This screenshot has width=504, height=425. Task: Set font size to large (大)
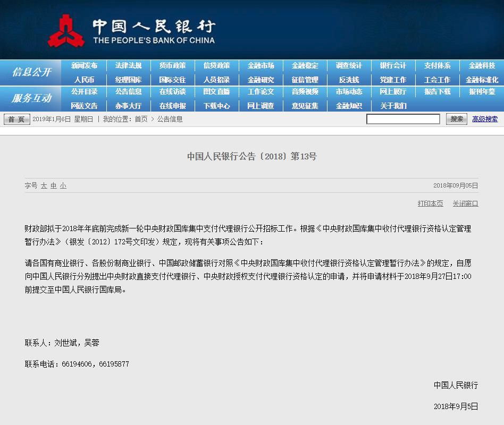tap(44, 186)
